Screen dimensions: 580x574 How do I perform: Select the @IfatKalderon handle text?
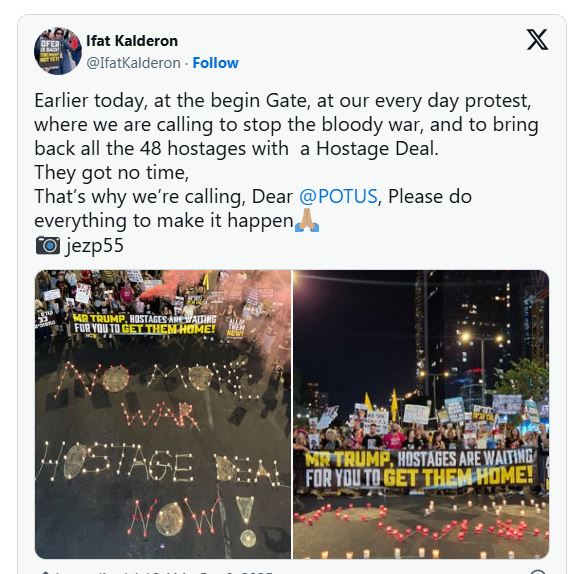(133, 63)
